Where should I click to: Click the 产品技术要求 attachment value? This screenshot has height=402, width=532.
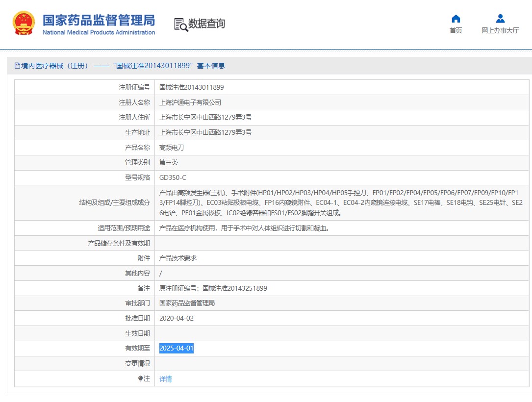pyautogui.click(x=178, y=258)
